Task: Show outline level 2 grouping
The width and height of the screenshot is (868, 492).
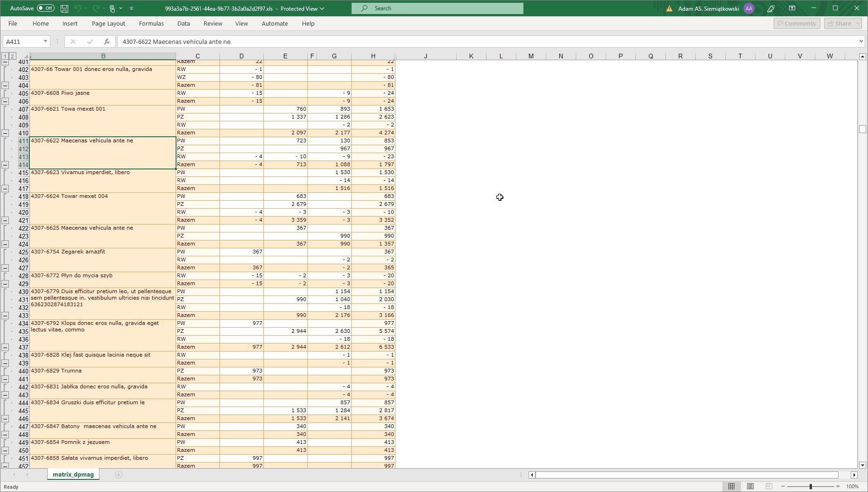Action: pyautogui.click(x=13, y=56)
